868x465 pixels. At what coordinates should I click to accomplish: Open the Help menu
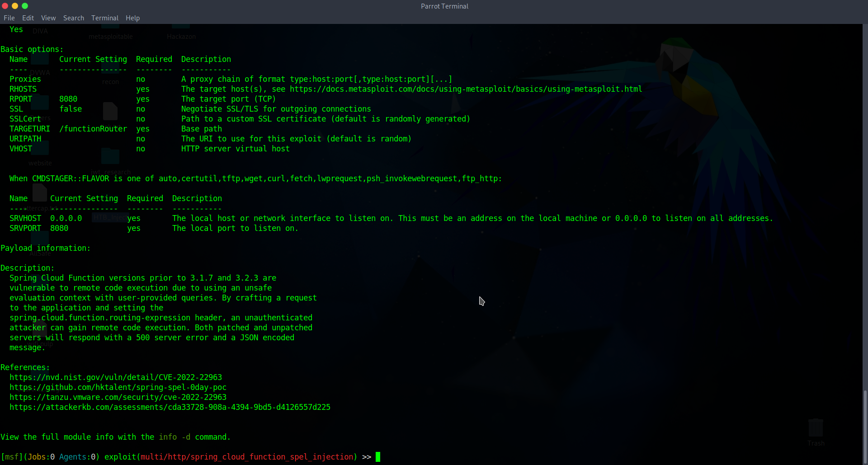(132, 18)
